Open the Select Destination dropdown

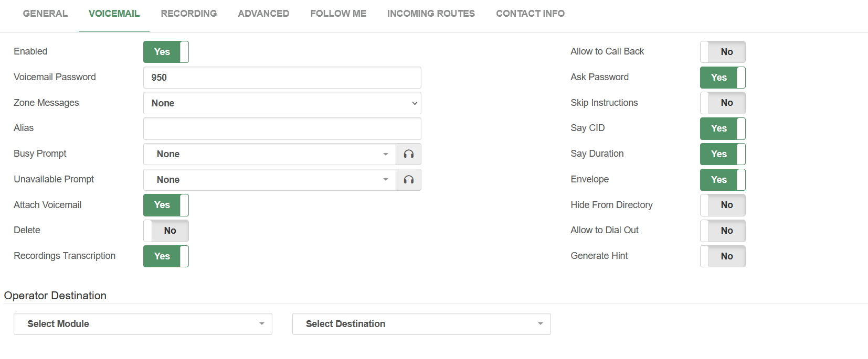pyautogui.click(x=421, y=324)
